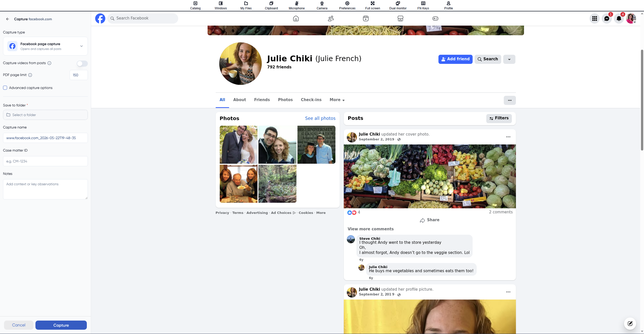Open the vegetable market cover photo post image
Screen dimensions: 644x334
(430, 176)
